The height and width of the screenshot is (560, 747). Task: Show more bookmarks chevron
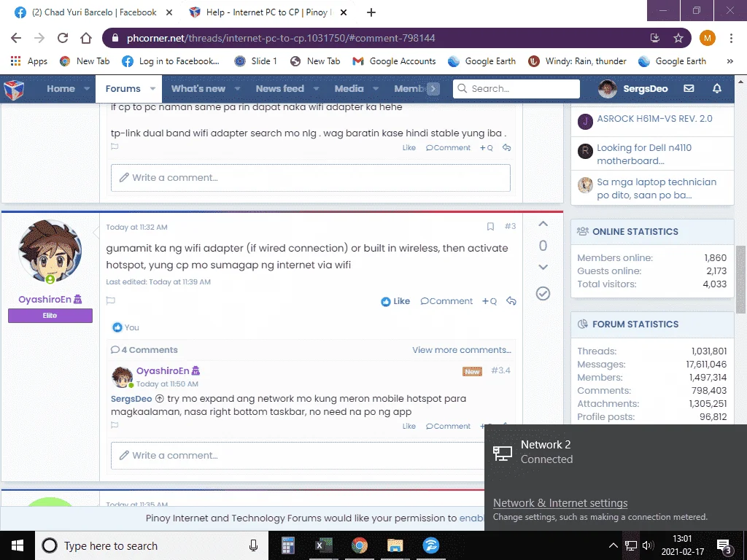pos(729,61)
